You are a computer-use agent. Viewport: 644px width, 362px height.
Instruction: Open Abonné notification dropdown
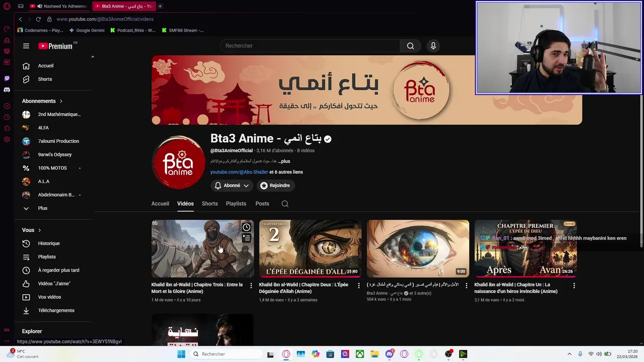tap(232, 186)
